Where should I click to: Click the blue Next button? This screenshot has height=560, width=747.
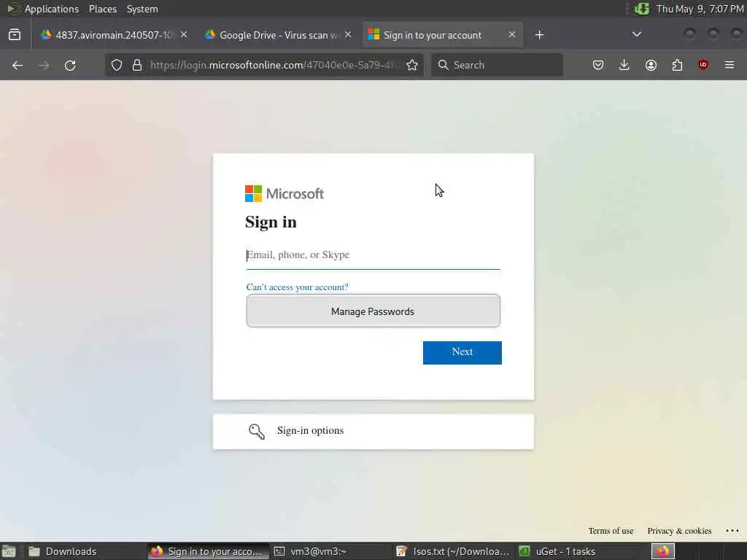[462, 352]
